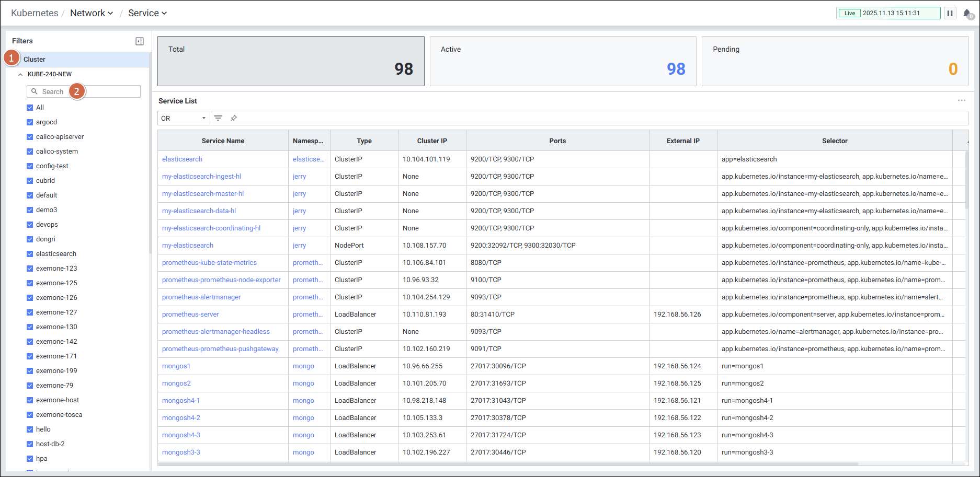Collapse the KUBE-240-NEW cluster tree
This screenshot has height=477, width=980.
tap(20, 75)
